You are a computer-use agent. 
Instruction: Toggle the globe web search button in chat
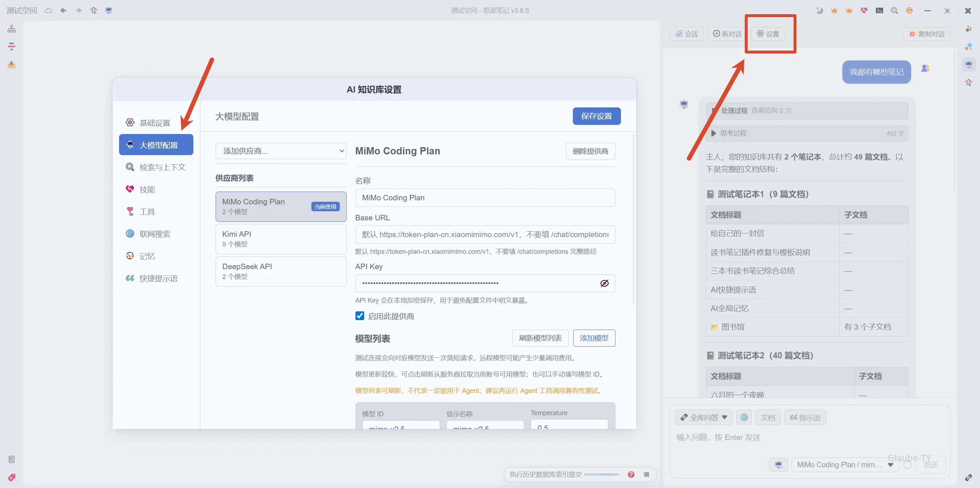(x=744, y=417)
